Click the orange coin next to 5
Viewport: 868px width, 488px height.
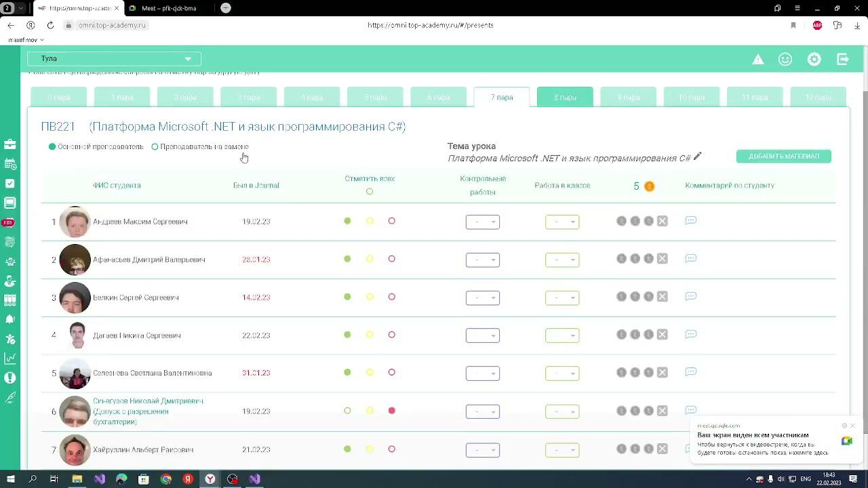click(x=649, y=186)
